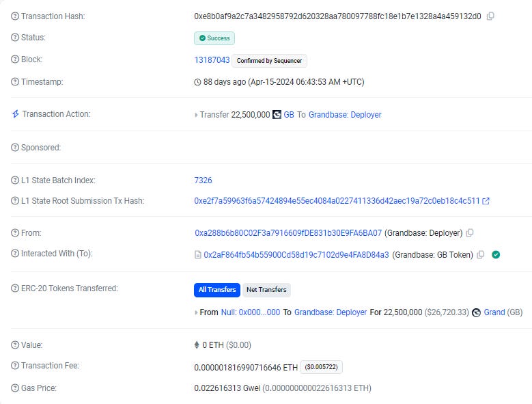Copy the transaction hash to clipboard
The width and height of the screenshot is (532, 404).
point(490,16)
